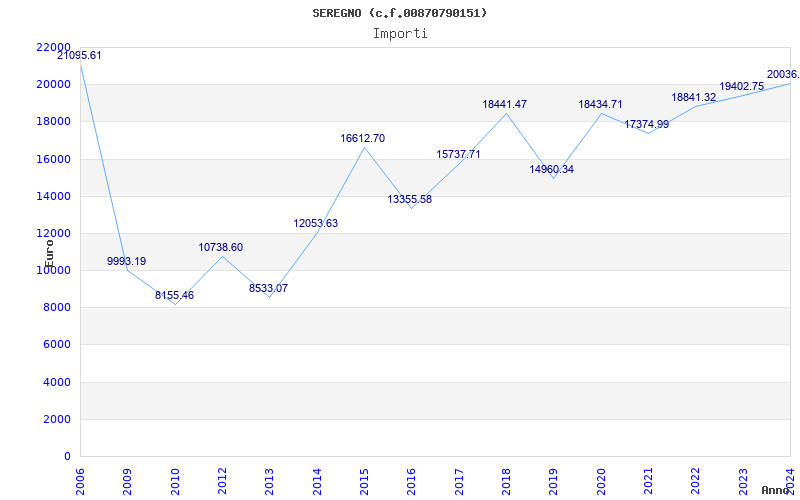Select the 18841.32 data label
The image size is (800, 500).
(x=694, y=97)
